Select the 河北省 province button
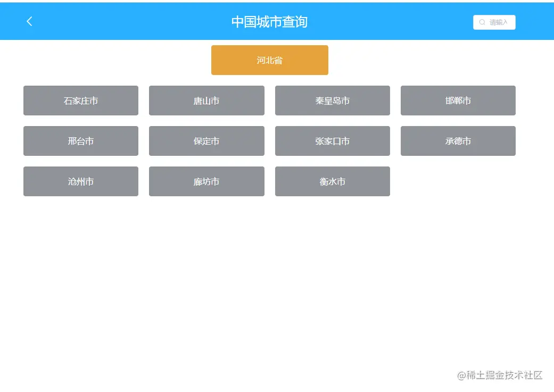The width and height of the screenshot is (554, 392). coord(270,60)
